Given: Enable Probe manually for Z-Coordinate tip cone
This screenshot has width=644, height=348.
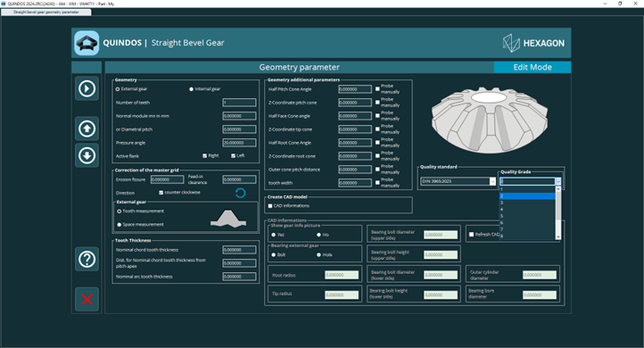Looking at the screenshot, I should (x=377, y=129).
